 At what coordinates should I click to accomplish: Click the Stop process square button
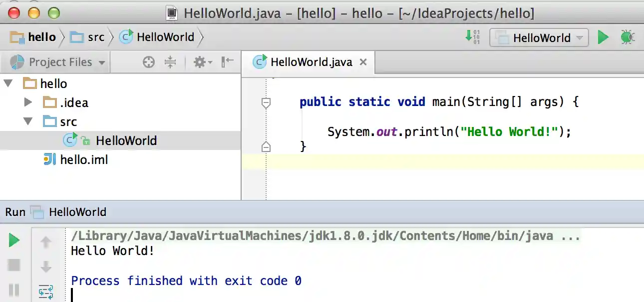pos(14,265)
